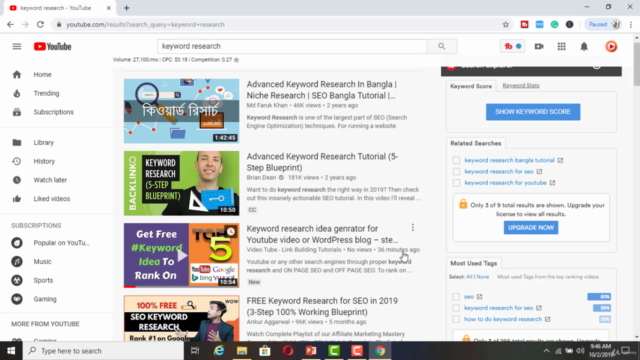Check keyword research for seo tag checkbox
Screen dimensions: 640x360
456,308
